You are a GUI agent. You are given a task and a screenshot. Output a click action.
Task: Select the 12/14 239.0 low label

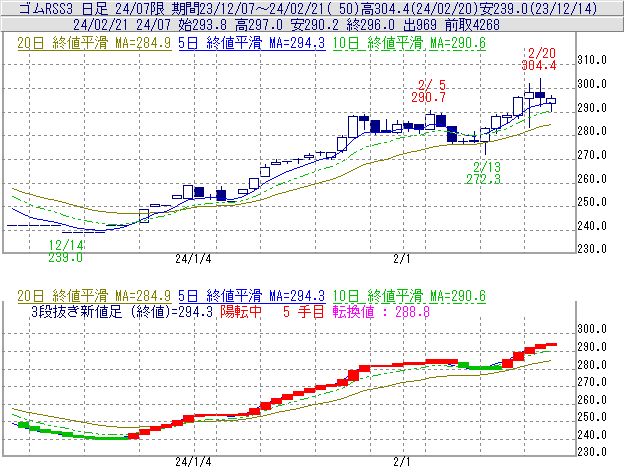pyautogui.click(x=66, y=251)
